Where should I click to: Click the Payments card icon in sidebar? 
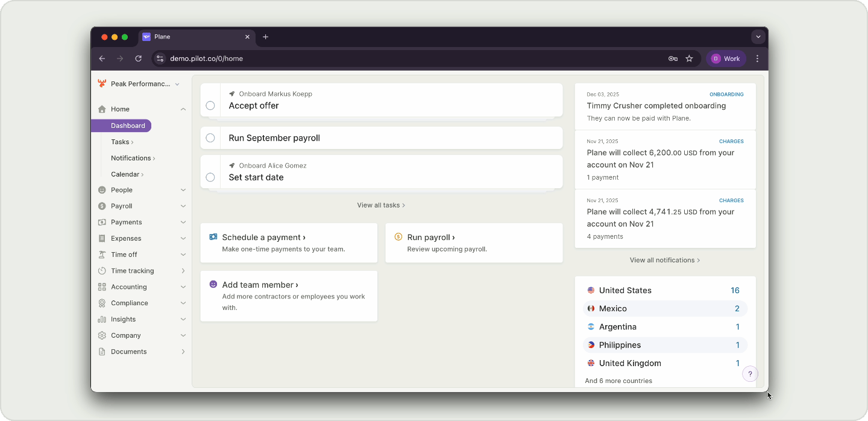coord(102,222)
